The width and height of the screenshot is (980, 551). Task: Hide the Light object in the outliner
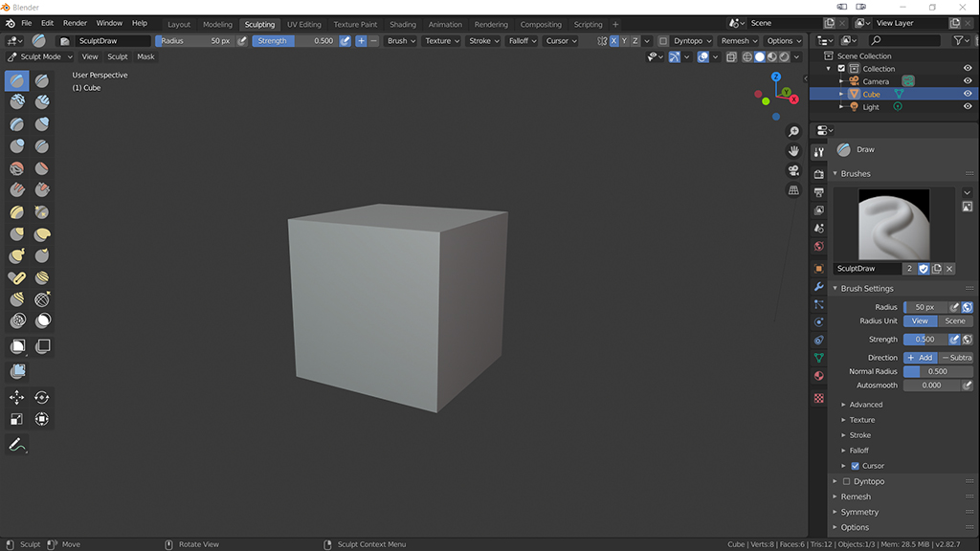point(966,106)
